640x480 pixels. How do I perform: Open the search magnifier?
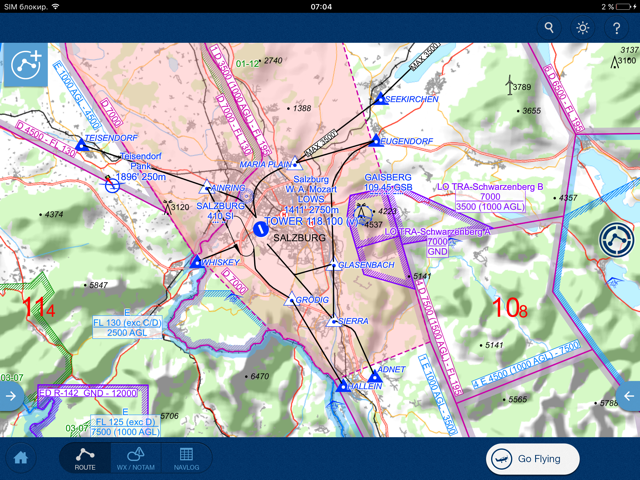[x=549, y=28]
